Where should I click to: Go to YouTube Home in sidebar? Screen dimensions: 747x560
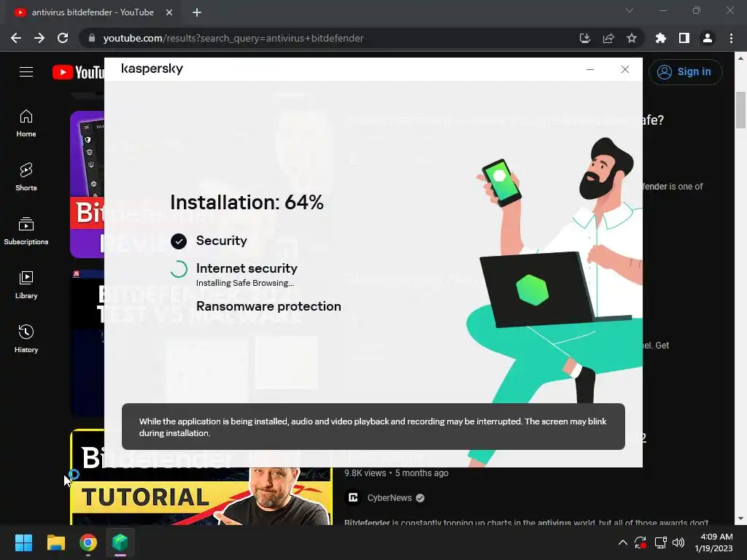pos(26,123)
